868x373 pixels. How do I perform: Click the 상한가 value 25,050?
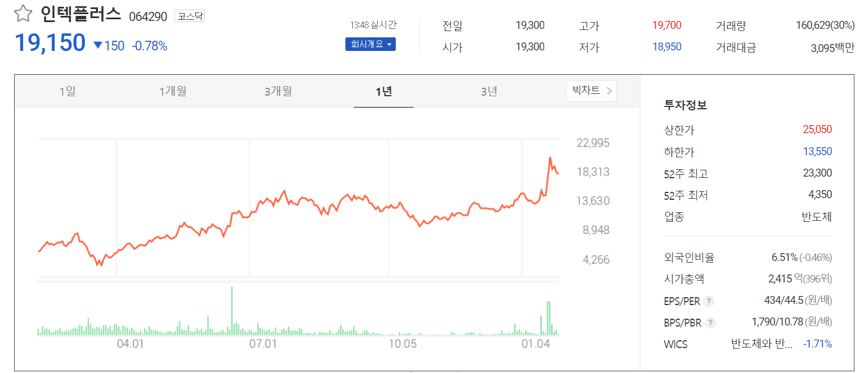817,130
